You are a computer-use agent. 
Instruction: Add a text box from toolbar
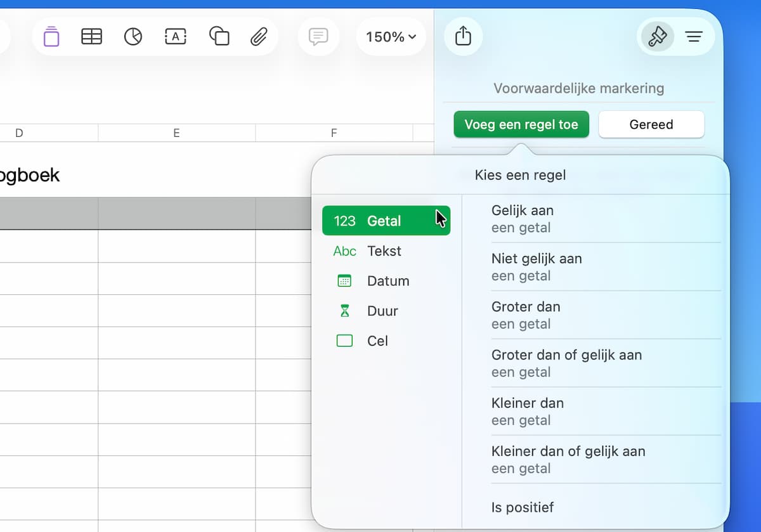click(176, 37)
